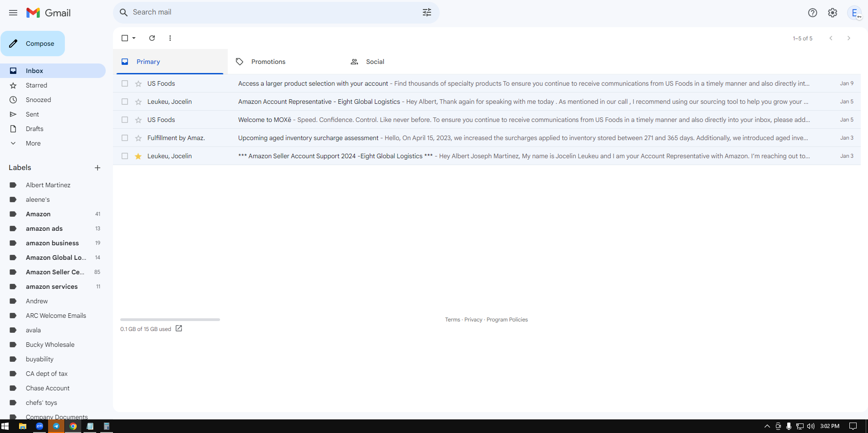Open the volume control in system tray

pos(811,426)
